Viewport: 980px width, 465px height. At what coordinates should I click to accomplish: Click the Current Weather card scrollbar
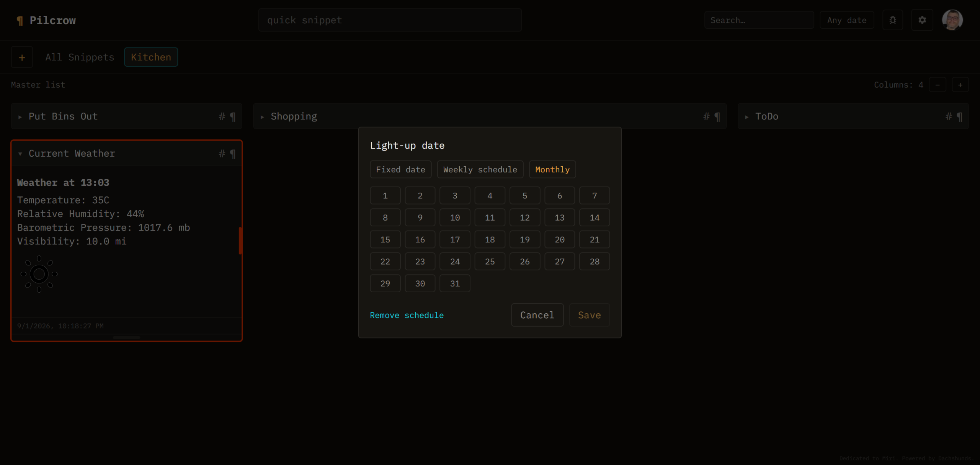[240, 241]
